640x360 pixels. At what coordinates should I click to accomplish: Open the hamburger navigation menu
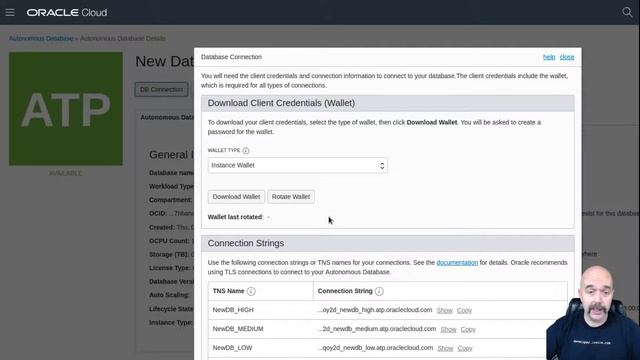point(10,13)
